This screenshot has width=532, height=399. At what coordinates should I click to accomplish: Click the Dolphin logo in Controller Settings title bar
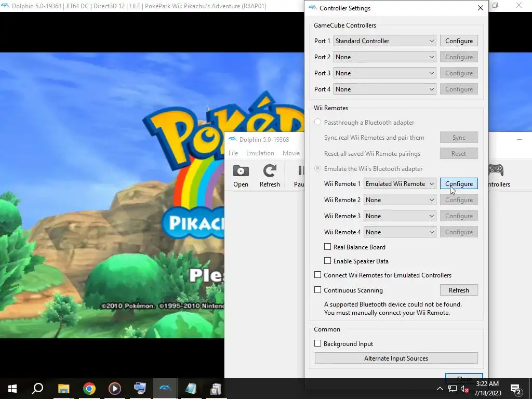(312, 8)
